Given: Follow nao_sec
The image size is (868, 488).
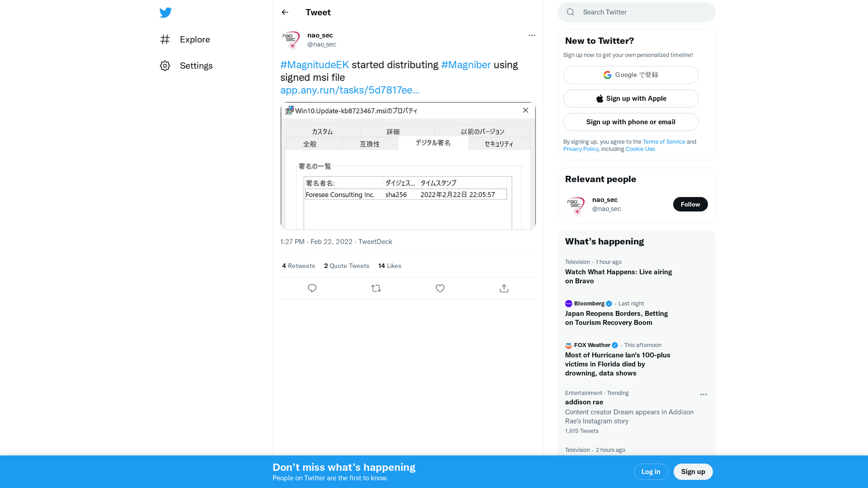Looking at the screenshot, I should point(690,204).
